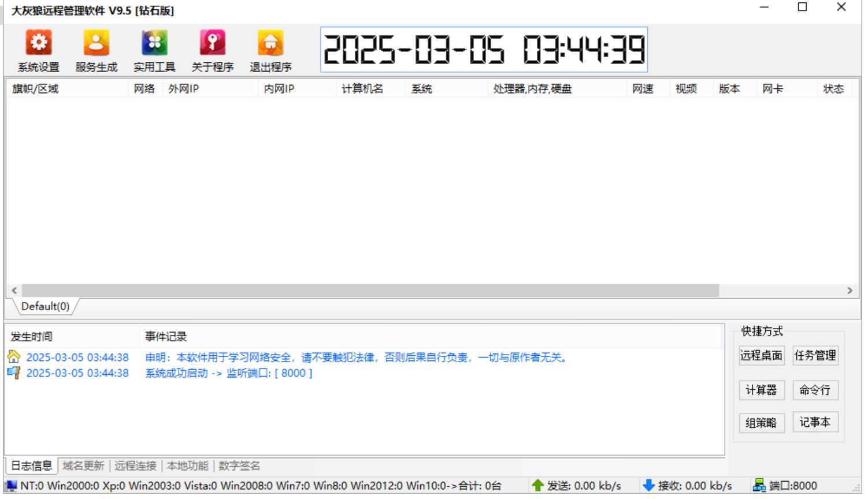
Task: Switch to the 域名更新 tab
Action: [x=83, y=466]
